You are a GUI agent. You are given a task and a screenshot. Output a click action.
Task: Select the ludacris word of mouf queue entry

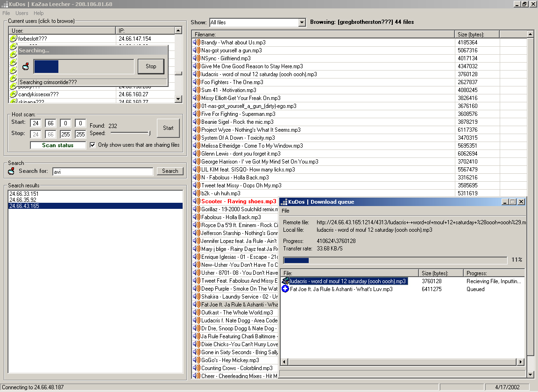pyautogui.click(x=402, y=281)
